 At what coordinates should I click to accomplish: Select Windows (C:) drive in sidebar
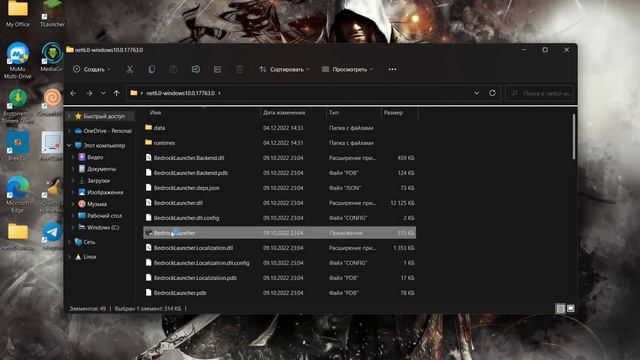103,227
